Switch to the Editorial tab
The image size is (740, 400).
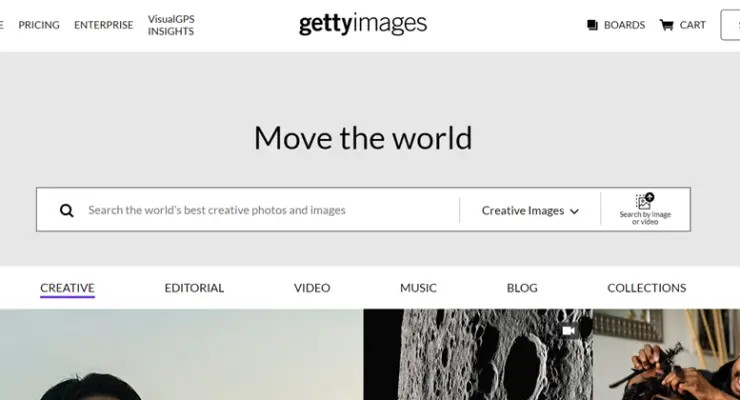coord(194,288)
